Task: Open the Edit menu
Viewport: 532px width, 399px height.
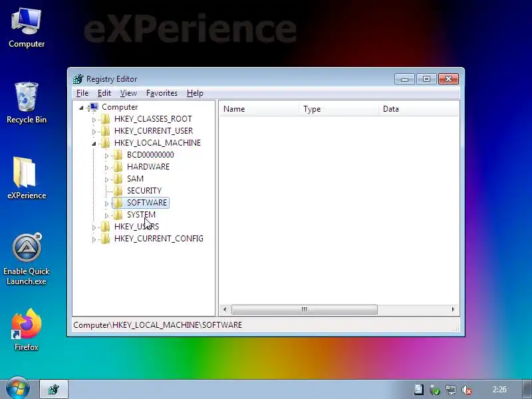Action: (104, 93)
